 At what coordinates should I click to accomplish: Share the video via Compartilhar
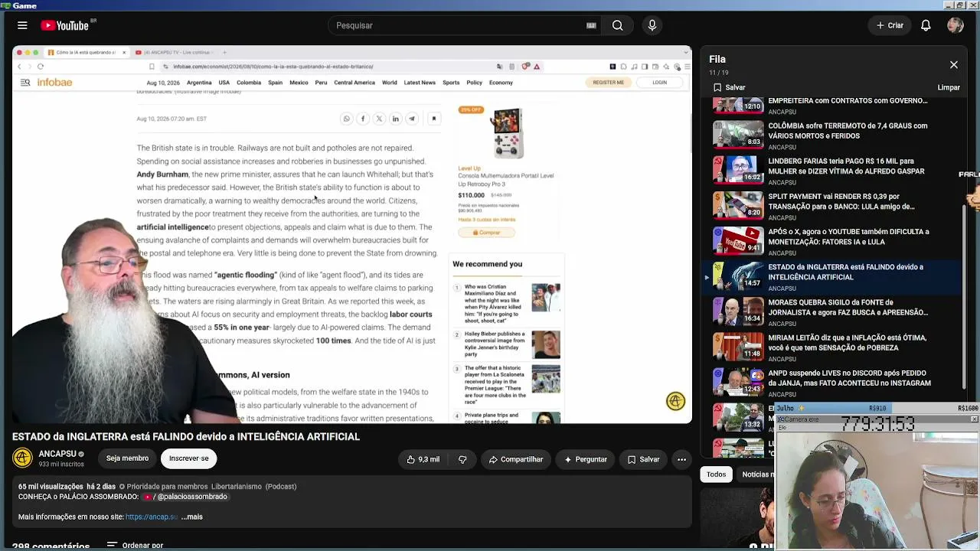[x=516, y=459]
